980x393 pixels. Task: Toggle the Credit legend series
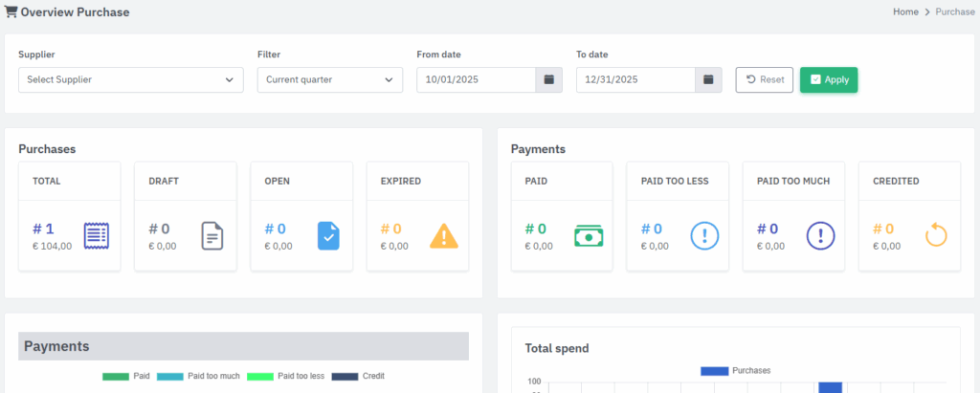(x=358, y=376)
